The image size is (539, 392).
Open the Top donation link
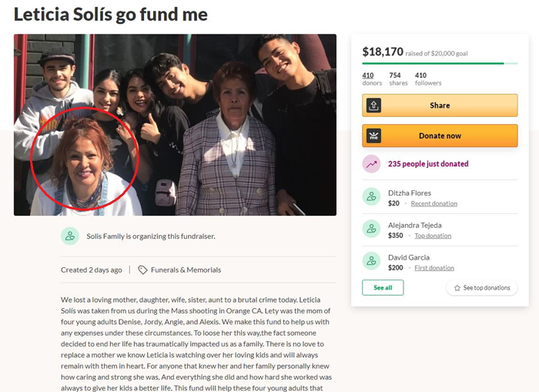[432, 236]
